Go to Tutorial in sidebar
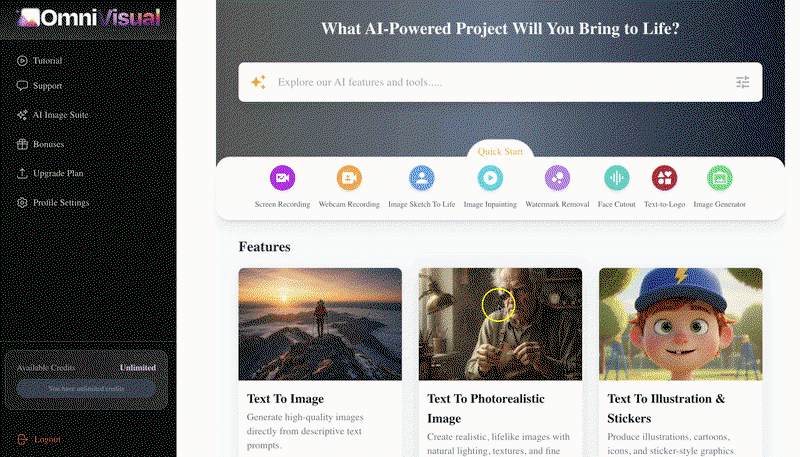This screenshot has width=800, height=457. point(47,61)
